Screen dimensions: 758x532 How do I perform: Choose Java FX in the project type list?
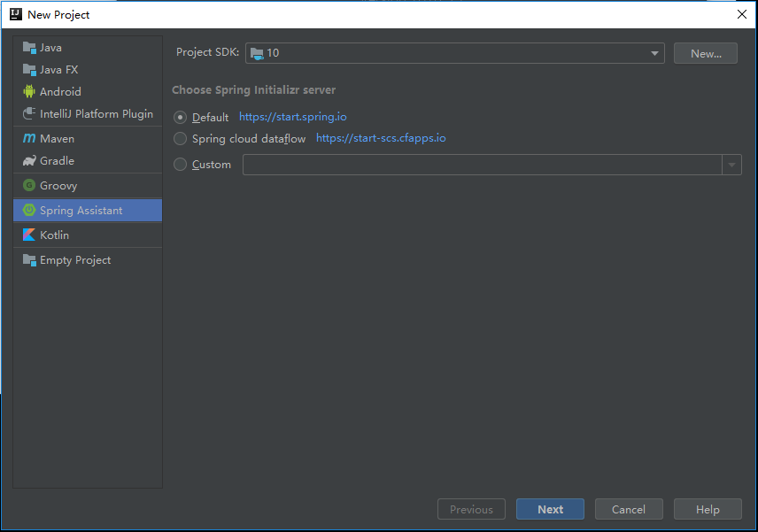[x=88, y=70]
